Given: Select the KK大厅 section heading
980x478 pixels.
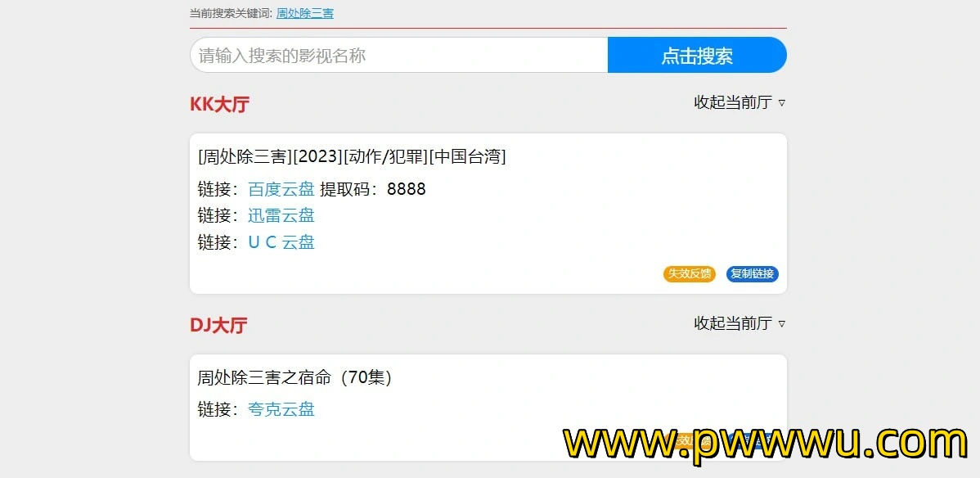Looking at the screenshot, I should click(219, 104).
